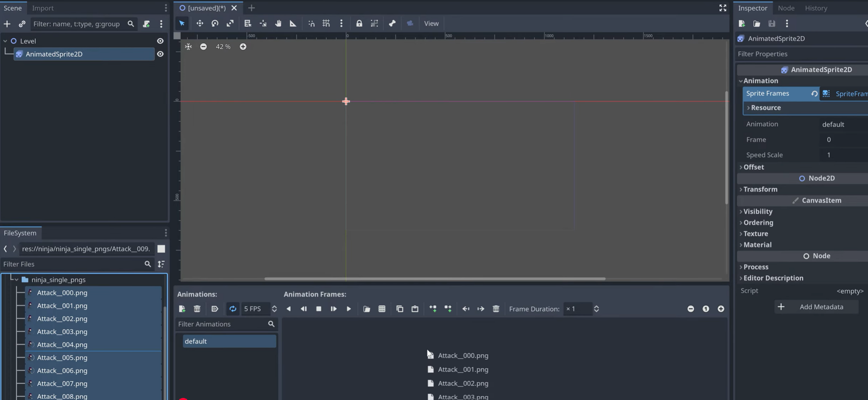Hide the AnimatedSprite2D node with its eye icon
This screenshot has width=868, height=400.
coord(160,54)
